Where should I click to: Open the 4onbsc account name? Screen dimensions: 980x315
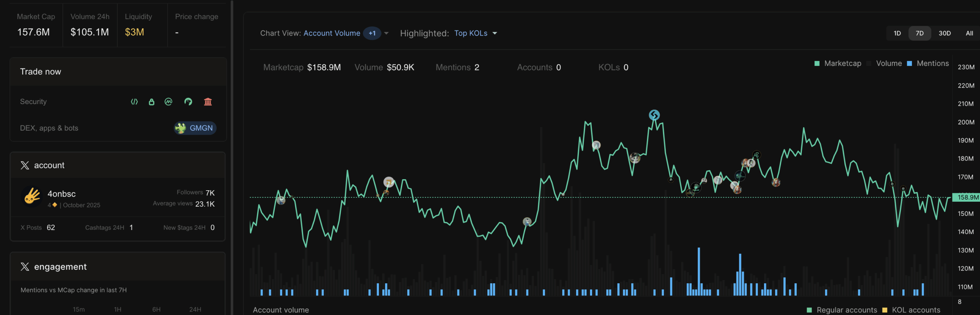coord(62,194)
